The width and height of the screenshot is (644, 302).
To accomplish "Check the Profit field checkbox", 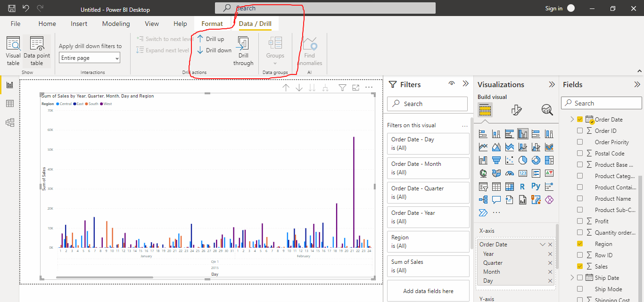I will coord(580,221).
